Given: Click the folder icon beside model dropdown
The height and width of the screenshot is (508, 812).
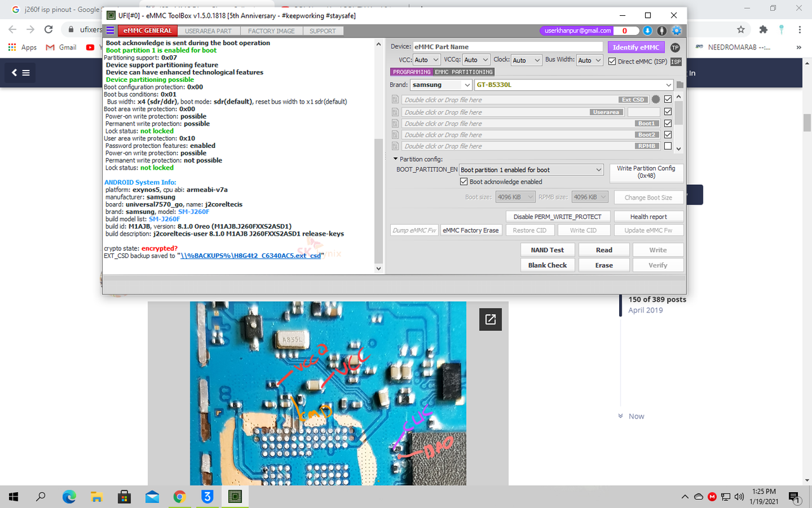Looking at the screenshot, I should click(x=680, y=85).
